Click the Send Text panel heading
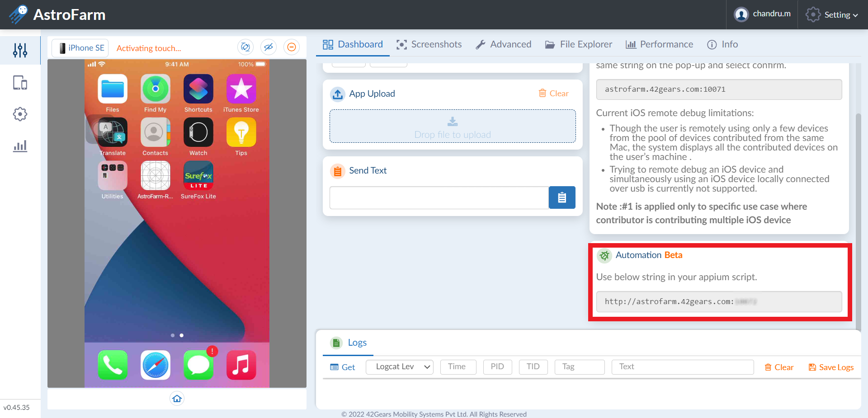The width and height of the screenshot is (868, 418). tap(368, 170)
